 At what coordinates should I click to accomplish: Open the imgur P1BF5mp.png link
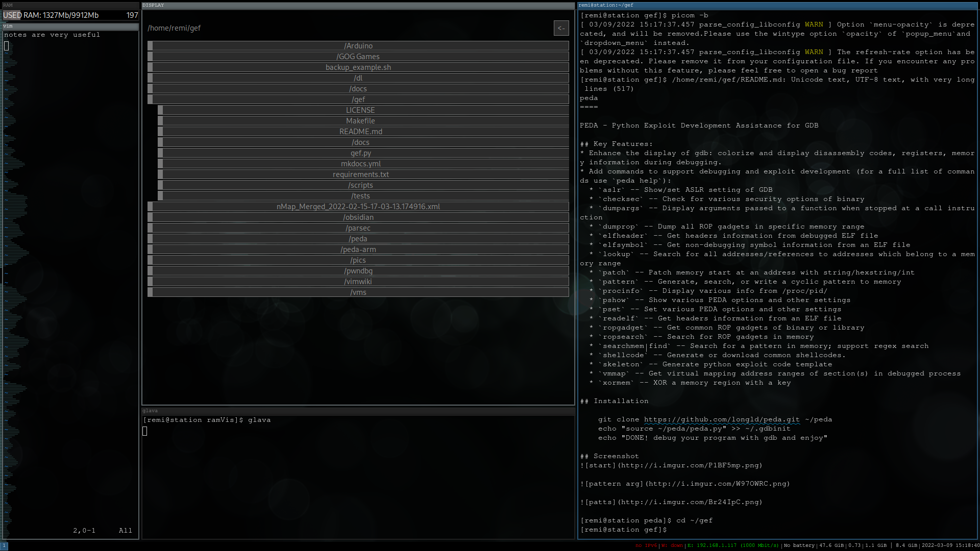pyautogui.click(x=690, y=465)
